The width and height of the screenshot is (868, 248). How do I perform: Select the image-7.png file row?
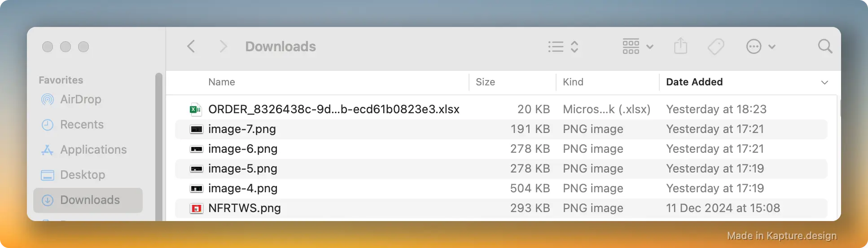(501, 129)
